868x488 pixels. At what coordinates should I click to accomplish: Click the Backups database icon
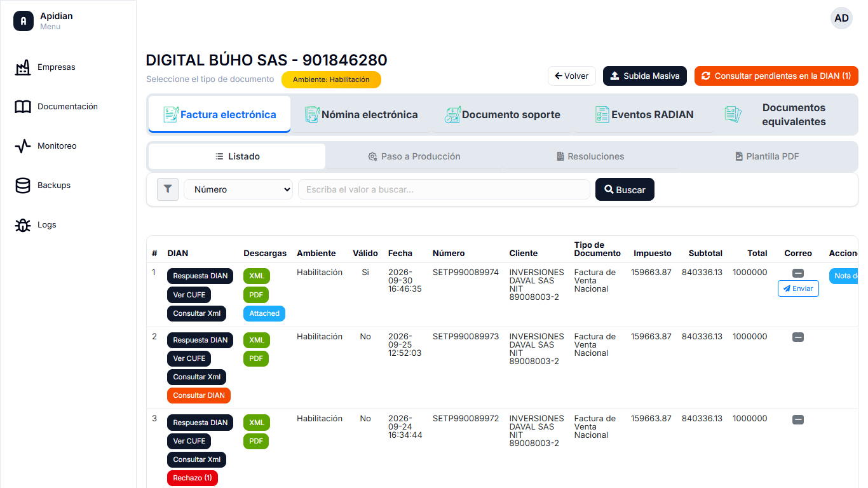(23, 186)
